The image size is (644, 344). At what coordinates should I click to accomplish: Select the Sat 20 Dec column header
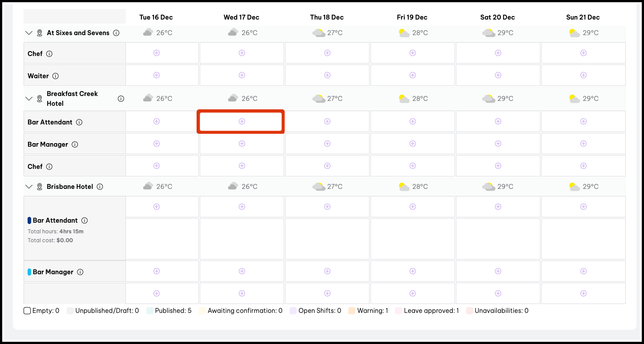coord(497,17)
